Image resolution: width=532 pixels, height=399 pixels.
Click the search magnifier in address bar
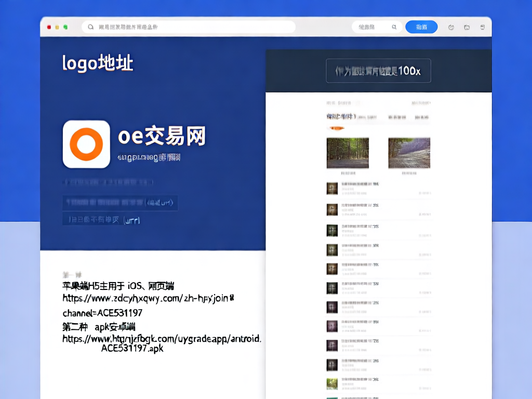pyautogui.click(x=91, y=27)
